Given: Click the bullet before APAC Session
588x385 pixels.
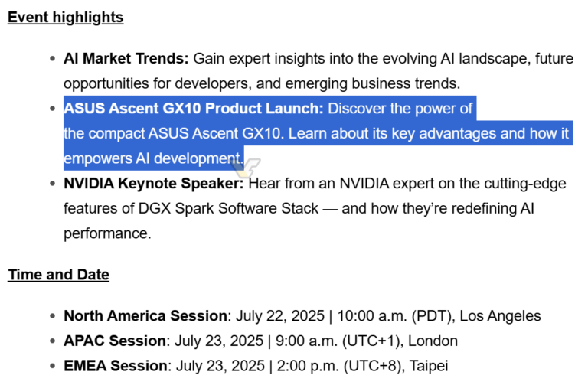Looking at the screenshot, I should tap(53, 341).
